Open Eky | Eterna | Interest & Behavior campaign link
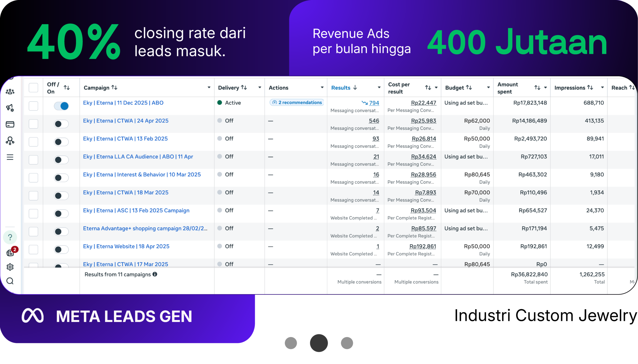 click(142, 175)
